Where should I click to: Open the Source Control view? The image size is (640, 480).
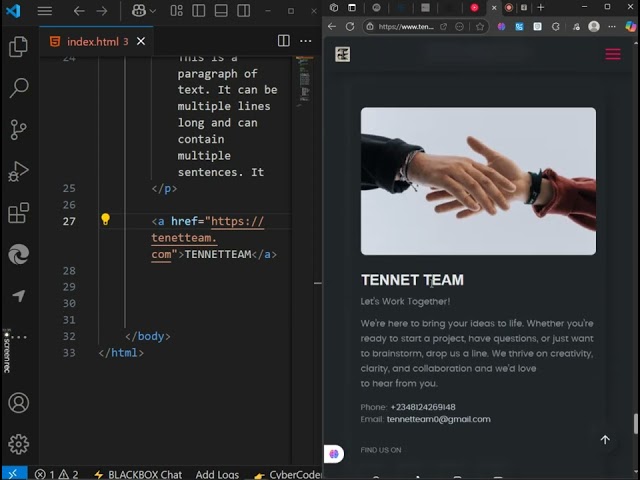(18, 129)
